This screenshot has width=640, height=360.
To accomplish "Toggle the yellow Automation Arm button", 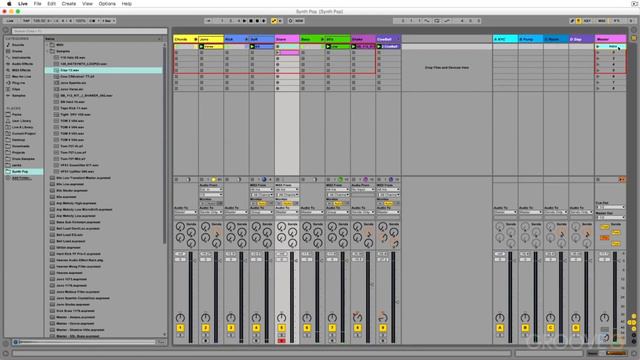I will (x=274, y=20).
